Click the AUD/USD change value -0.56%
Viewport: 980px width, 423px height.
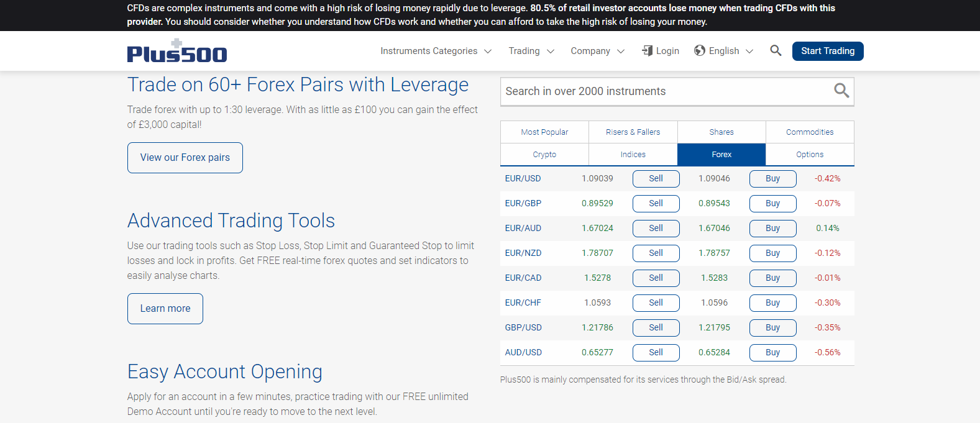(828, 352)
